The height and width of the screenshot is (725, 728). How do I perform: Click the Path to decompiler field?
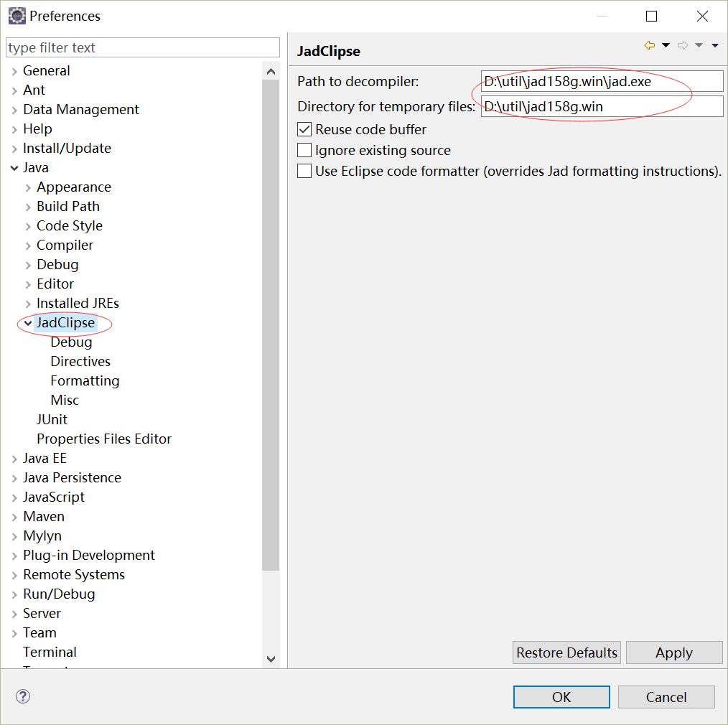coord(602,81)
